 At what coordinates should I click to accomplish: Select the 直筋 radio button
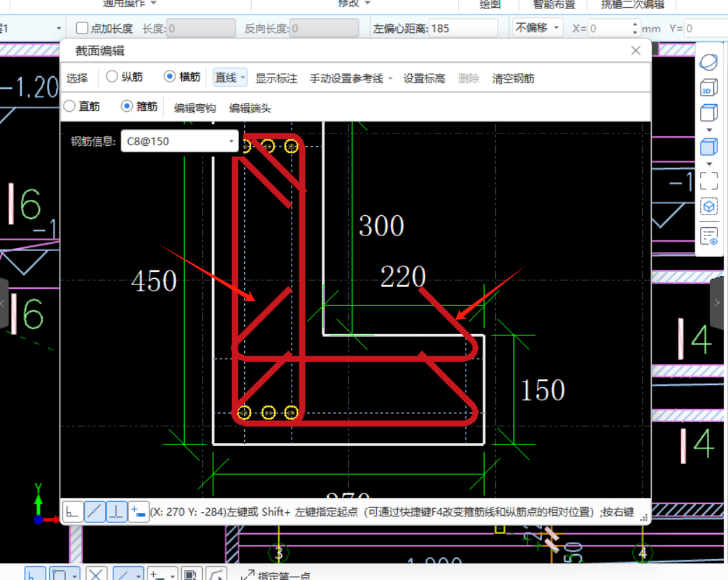tap(69, 106)
